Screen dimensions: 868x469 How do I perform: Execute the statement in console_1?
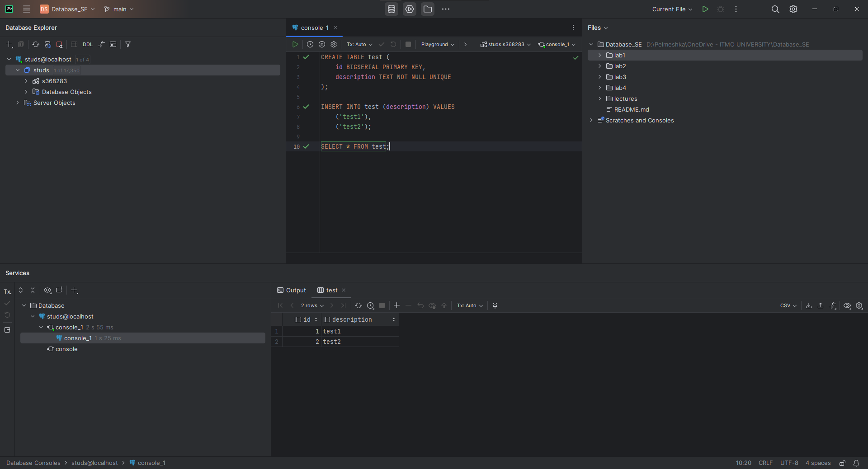(295, 44)
